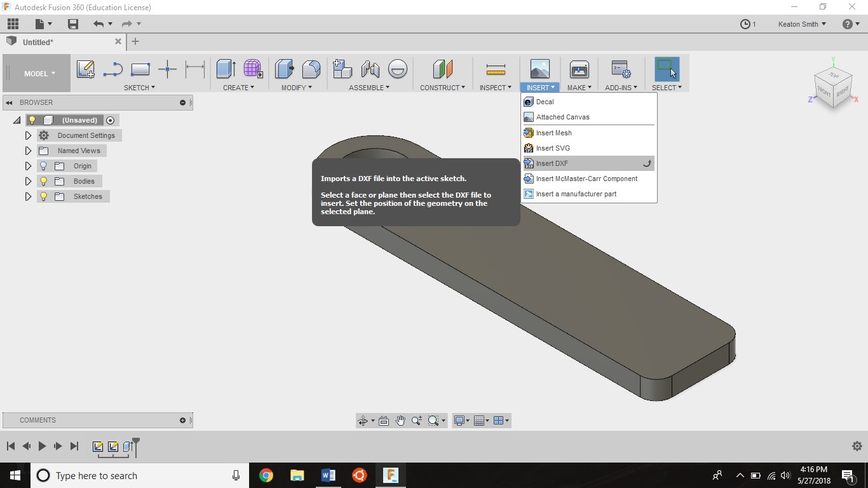Expand the Origin tree node
This screenshot has height=488, width=868.
click(x=28, y=166)
